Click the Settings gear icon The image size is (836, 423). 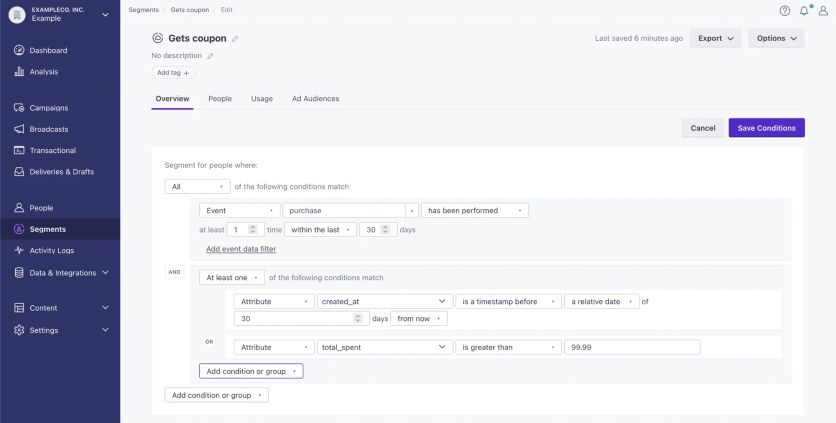pos(19,330)
